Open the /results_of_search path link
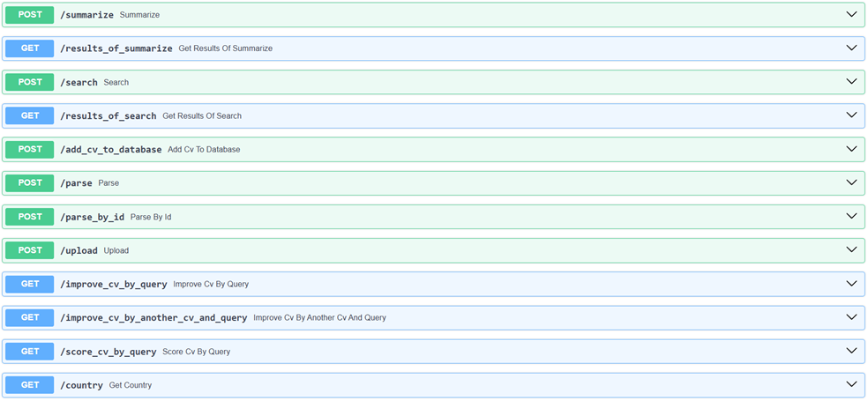Screen dimensions: 868x401 108,116
